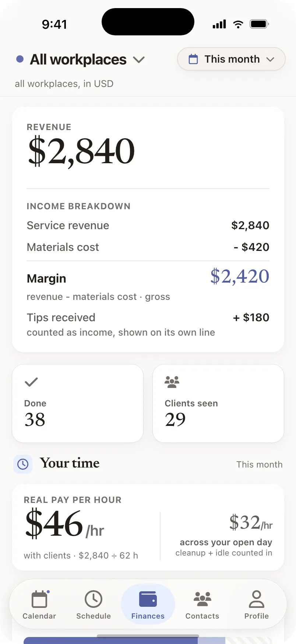
Task: Select the Finances wallet icon
Action: 148,599
